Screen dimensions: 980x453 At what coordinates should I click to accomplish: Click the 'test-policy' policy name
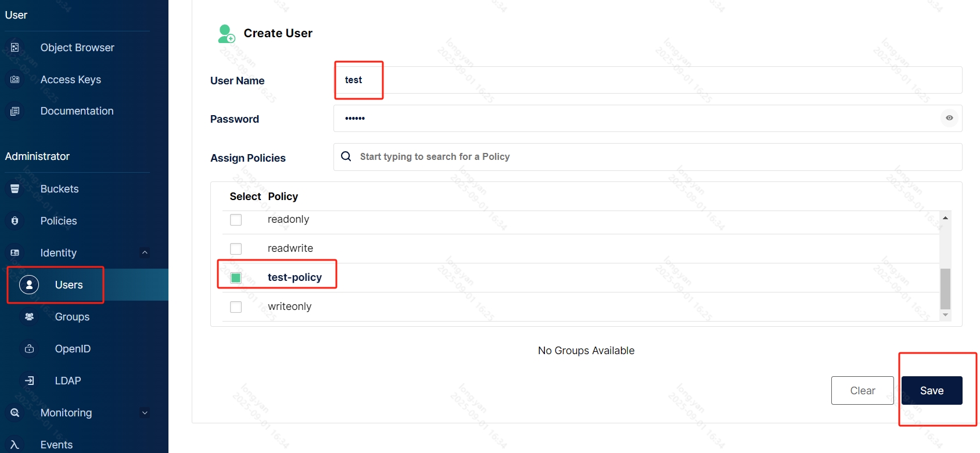(295, 277)
